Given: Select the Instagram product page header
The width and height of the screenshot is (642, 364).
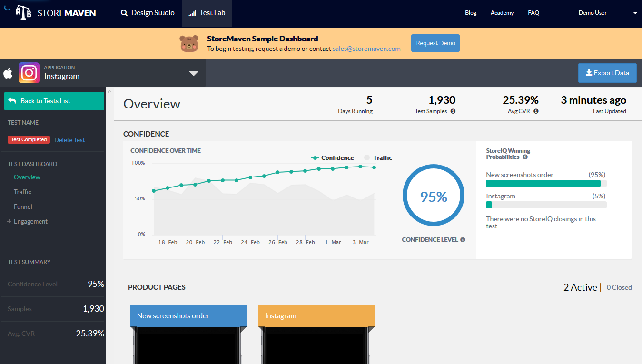Looking at the screenshot, I should point(316,316).
